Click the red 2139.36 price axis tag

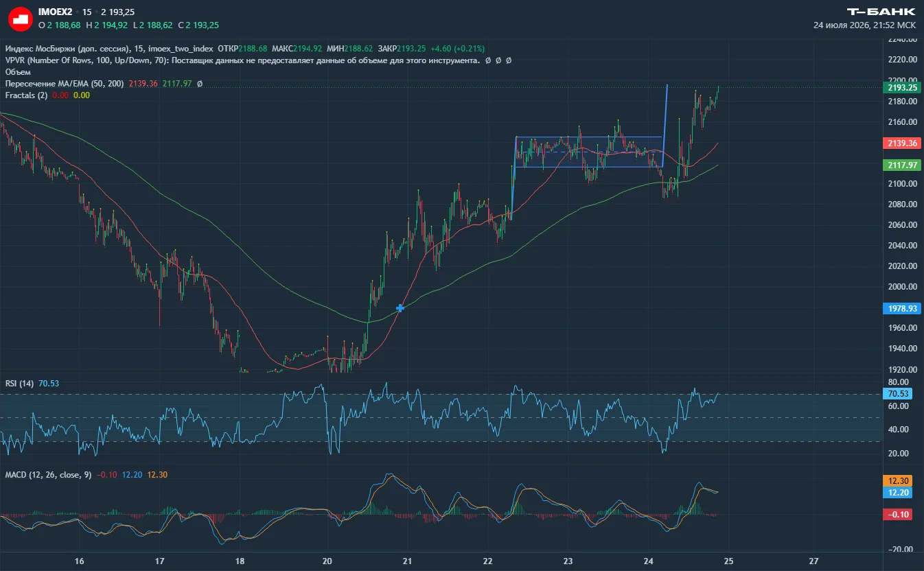click(900, 143)
